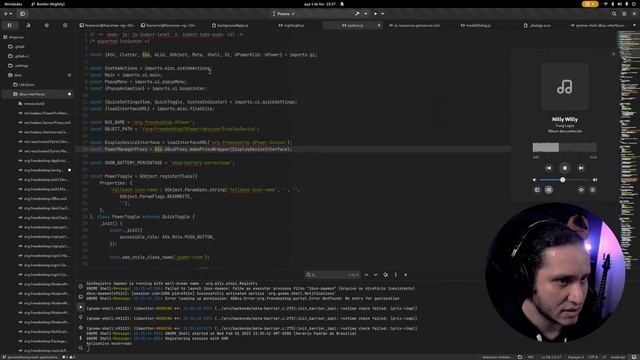
Task: Click the high volume speaker icon
Action: tap(595, 180)
